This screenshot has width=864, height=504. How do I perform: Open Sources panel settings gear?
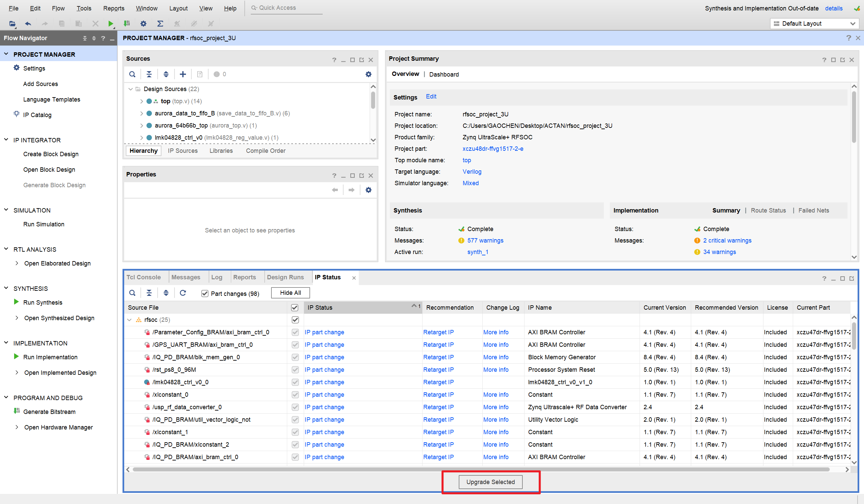pyautogui.click(x=369, y=74)
